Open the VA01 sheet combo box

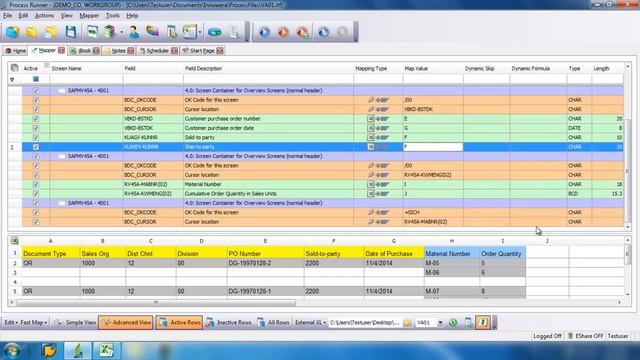(429, 322)
